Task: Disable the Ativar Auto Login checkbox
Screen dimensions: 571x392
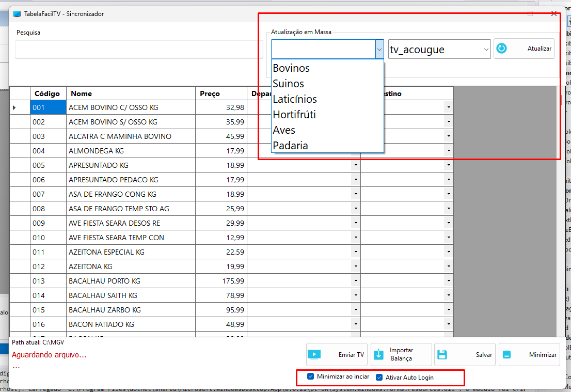Action: coord(379,377)
